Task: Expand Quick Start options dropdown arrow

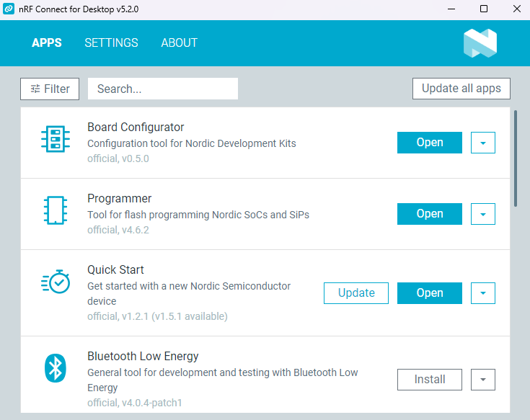Action: (x=482, y=293)
